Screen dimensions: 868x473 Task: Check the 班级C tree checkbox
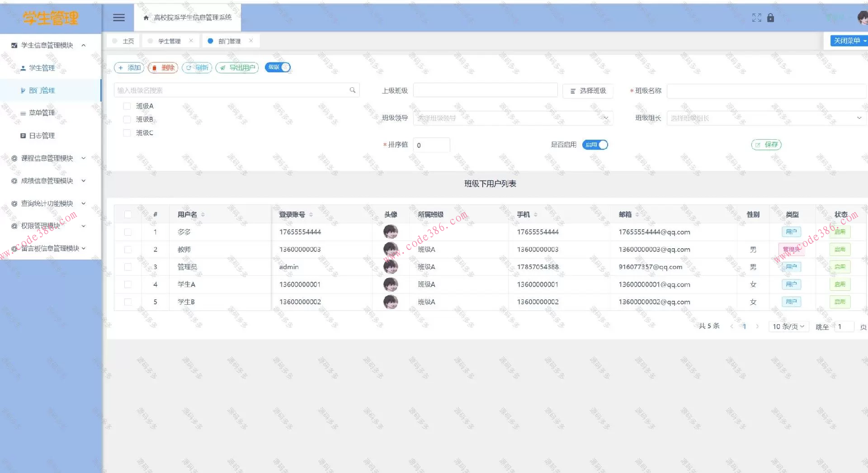tap(127, 133)
